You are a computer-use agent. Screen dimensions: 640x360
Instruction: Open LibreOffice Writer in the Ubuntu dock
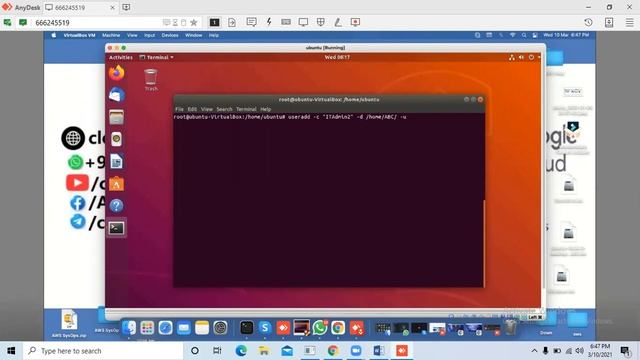pos(116,162)
